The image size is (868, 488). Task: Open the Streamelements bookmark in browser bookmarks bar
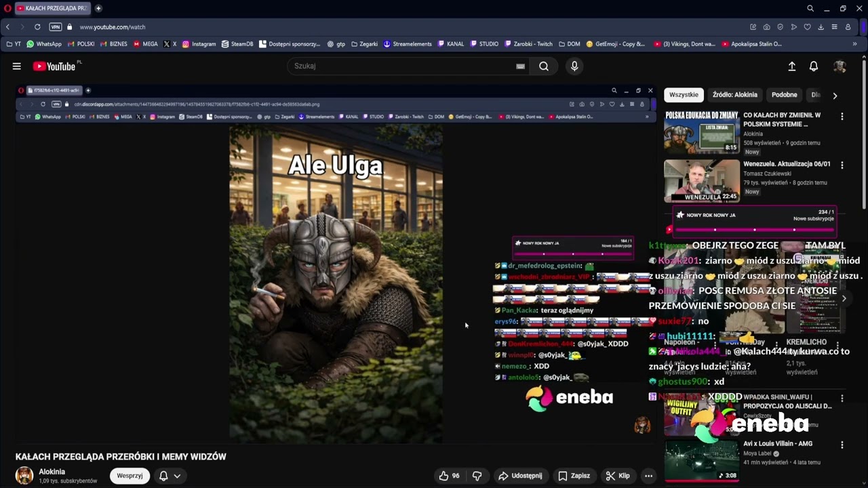click(408, 44)
